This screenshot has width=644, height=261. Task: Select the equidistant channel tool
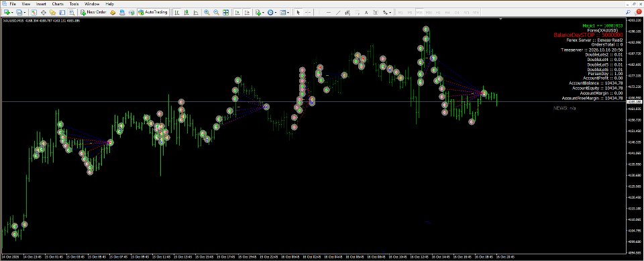click(347, 12)
